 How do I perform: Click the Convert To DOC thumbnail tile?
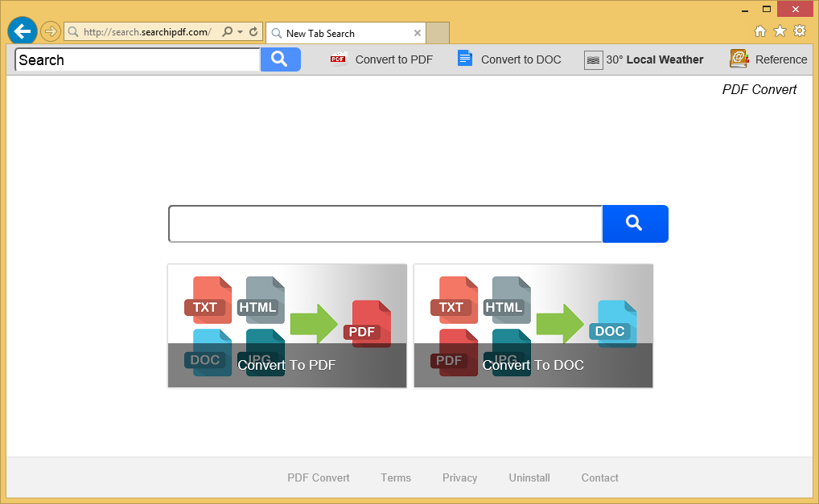[x=533, y=326]
